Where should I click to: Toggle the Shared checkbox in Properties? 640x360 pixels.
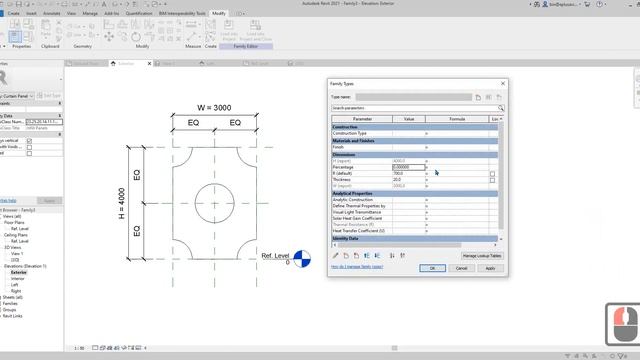(29, 153)
